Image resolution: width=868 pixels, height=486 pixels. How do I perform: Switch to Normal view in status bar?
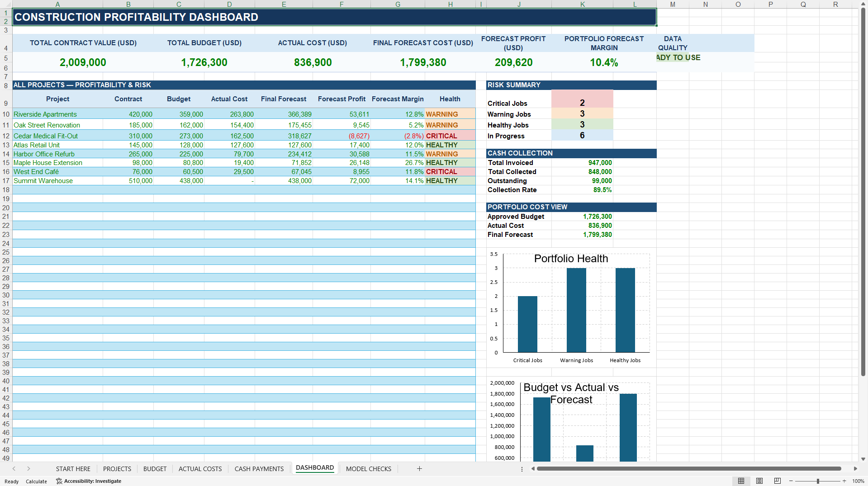pyautogui.click(x=741, y=481)
